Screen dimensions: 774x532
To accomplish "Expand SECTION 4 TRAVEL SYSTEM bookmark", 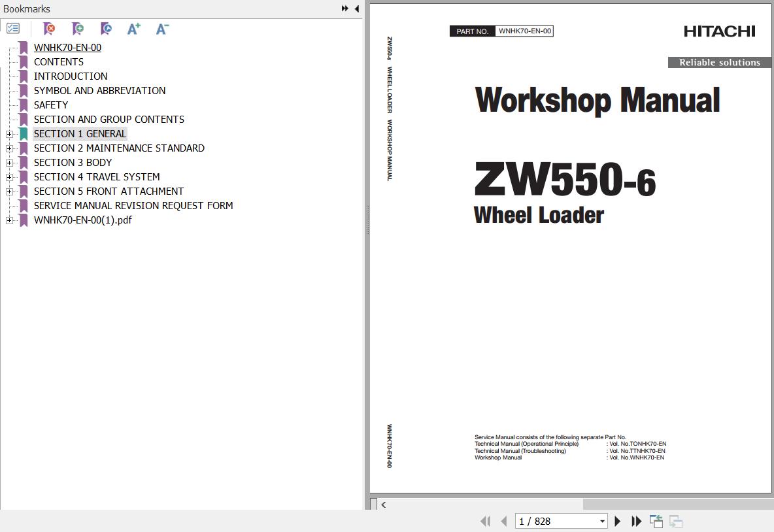I will click(9, 177).
